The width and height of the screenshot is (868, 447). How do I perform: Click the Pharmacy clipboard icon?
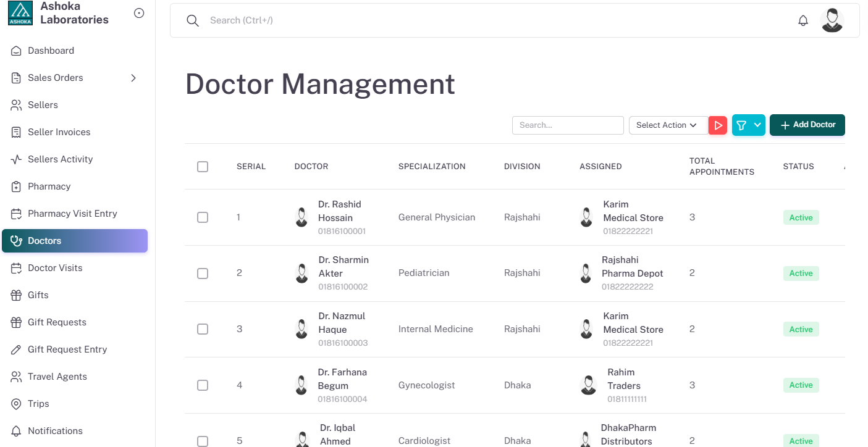click(17, 186)
